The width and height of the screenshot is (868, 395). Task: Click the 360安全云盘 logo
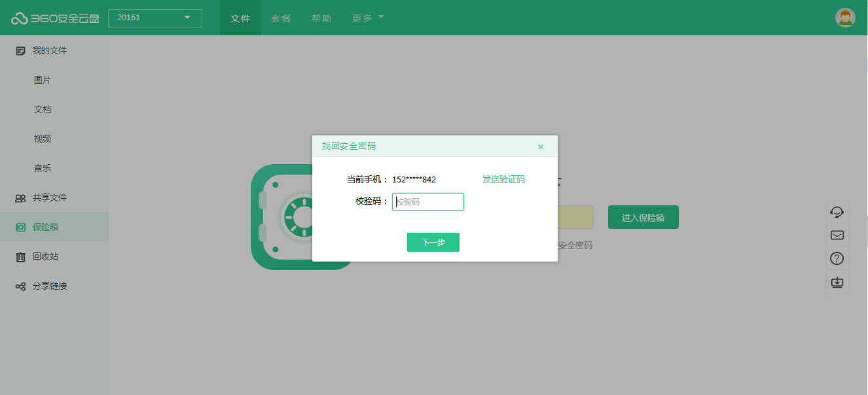[x=55, y=18]
